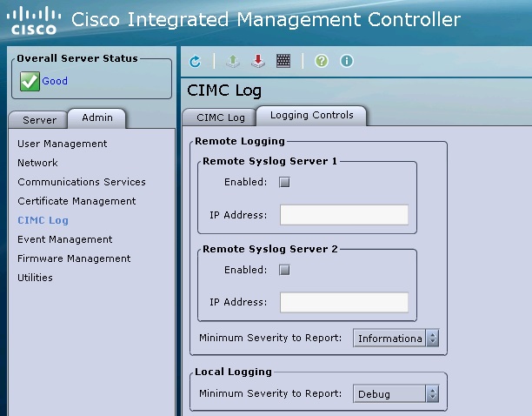Switch to the CIMC Log tab
This screenshot has height=416, width=532.
click(220, 117)
